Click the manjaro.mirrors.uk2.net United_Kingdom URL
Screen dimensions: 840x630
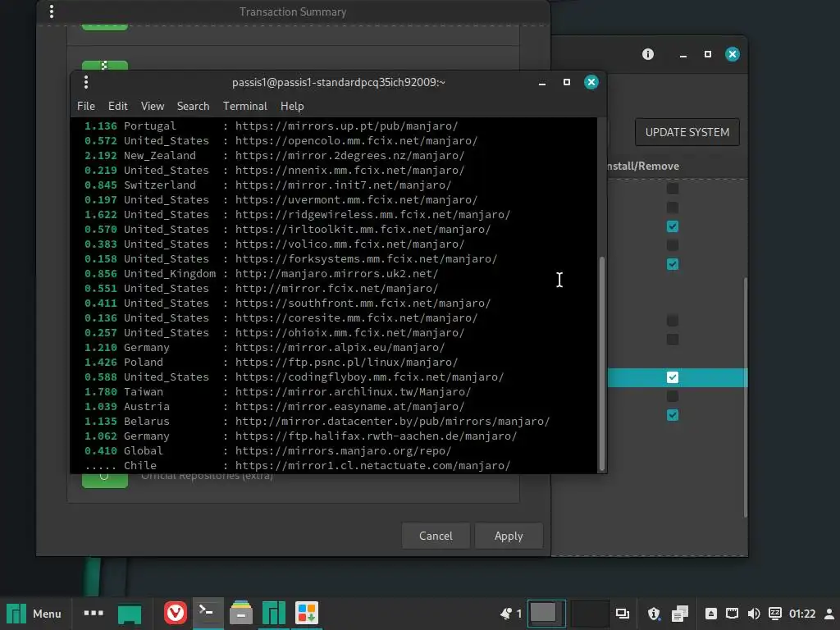tap(336, 274)
